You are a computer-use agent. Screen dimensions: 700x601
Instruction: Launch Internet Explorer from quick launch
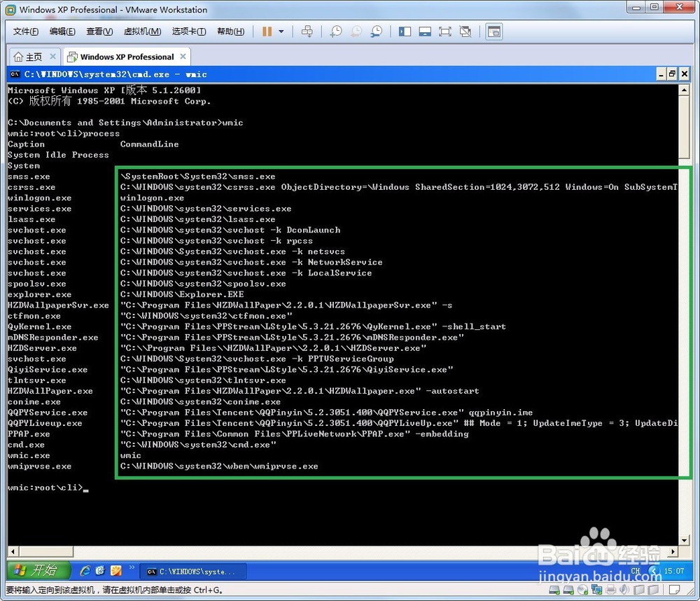tap(85, 571)
